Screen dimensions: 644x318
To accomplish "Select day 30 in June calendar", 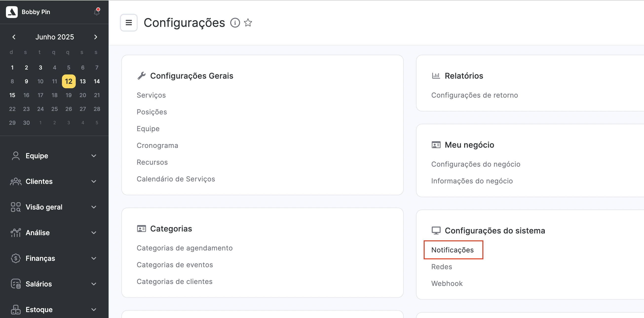I will coord(26,123).
